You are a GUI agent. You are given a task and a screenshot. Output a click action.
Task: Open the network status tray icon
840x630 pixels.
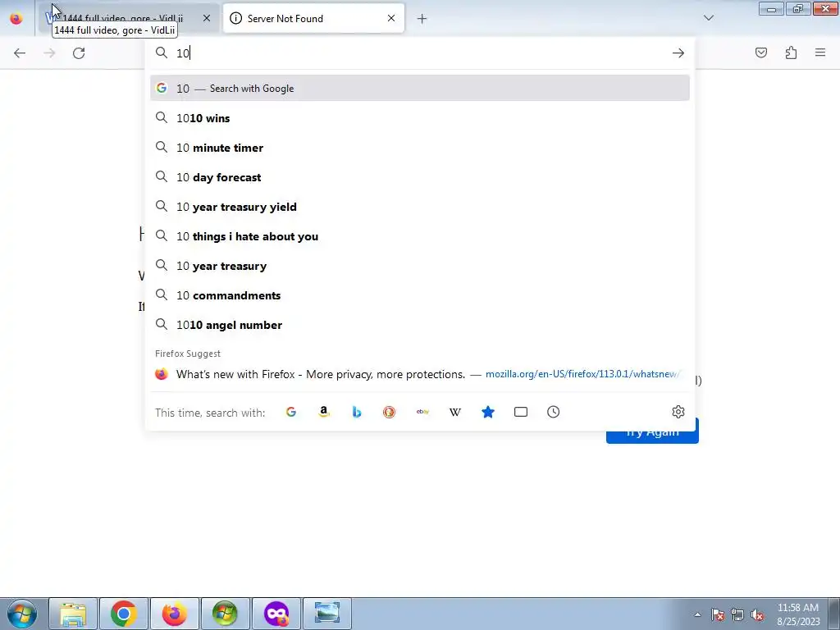737,614
